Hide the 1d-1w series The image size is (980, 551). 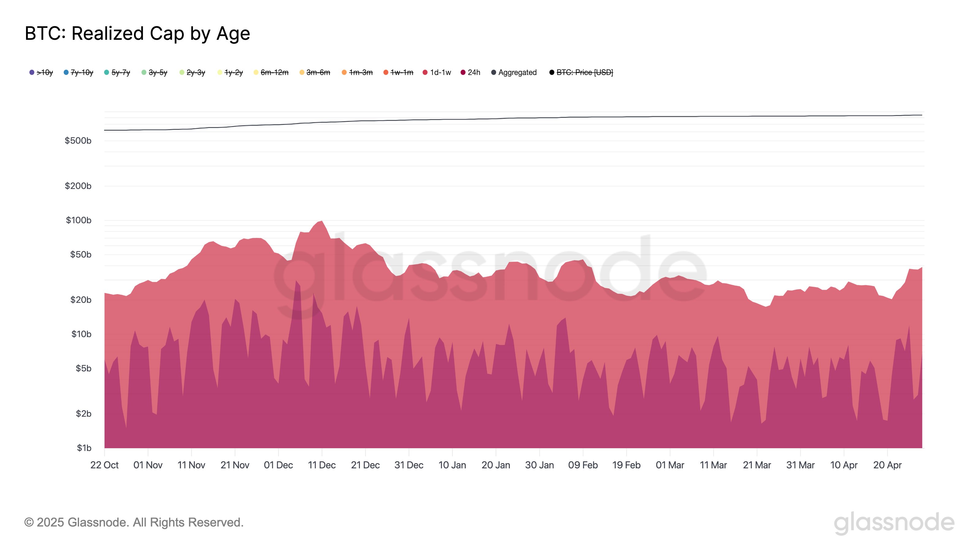pos(437,72)
